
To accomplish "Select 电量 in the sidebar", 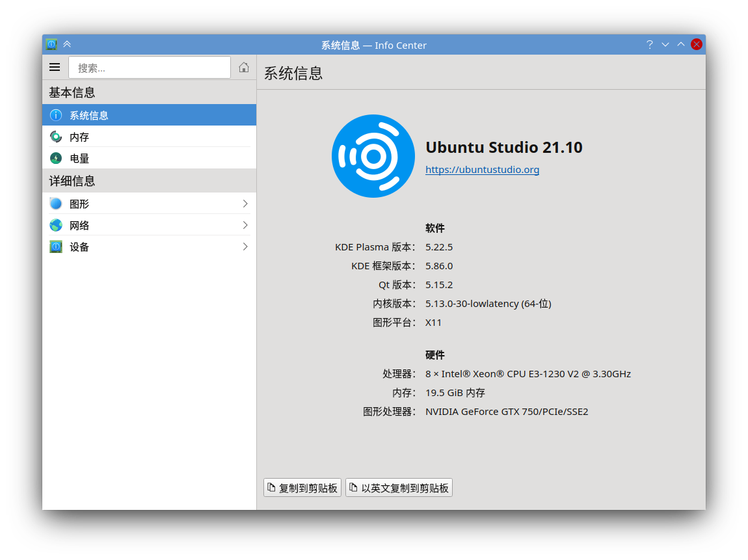I will (x=150, y=158).
